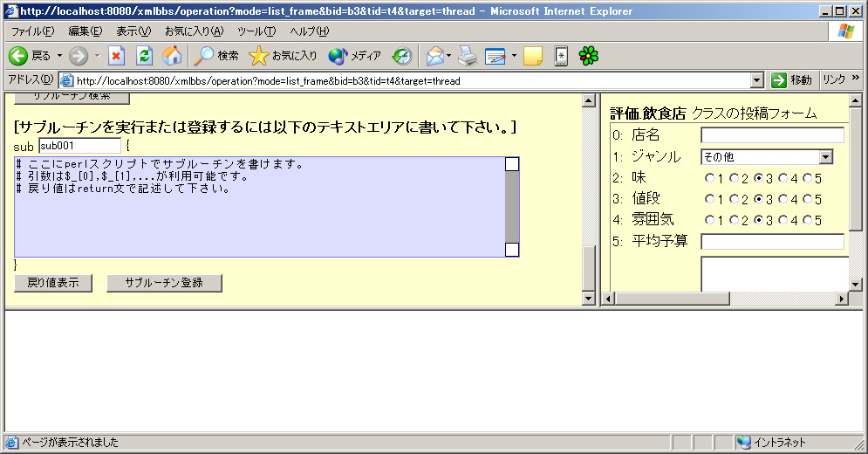Click right frame scroll-right arrow
This screenshot has width=868, height=454.
(x=842, y=299)
